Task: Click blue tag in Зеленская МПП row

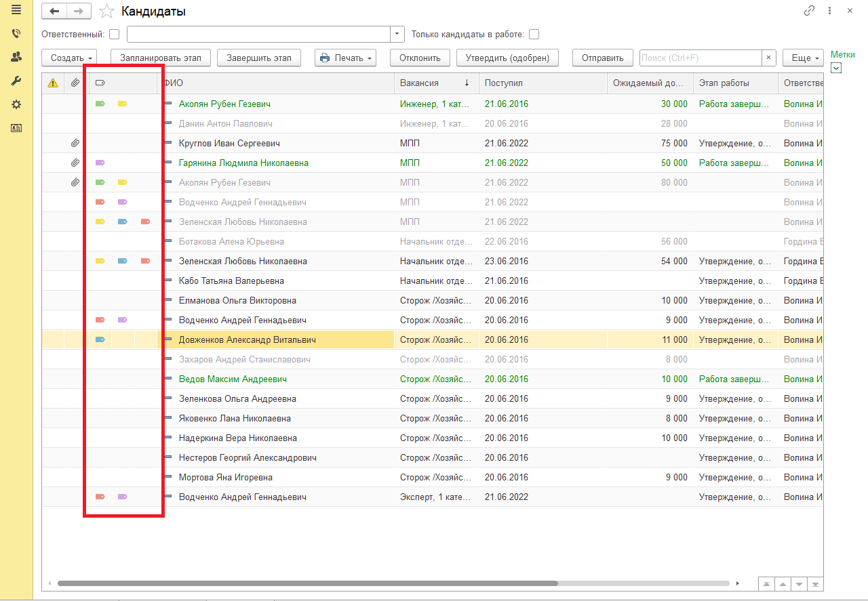Action: point(123,222)
